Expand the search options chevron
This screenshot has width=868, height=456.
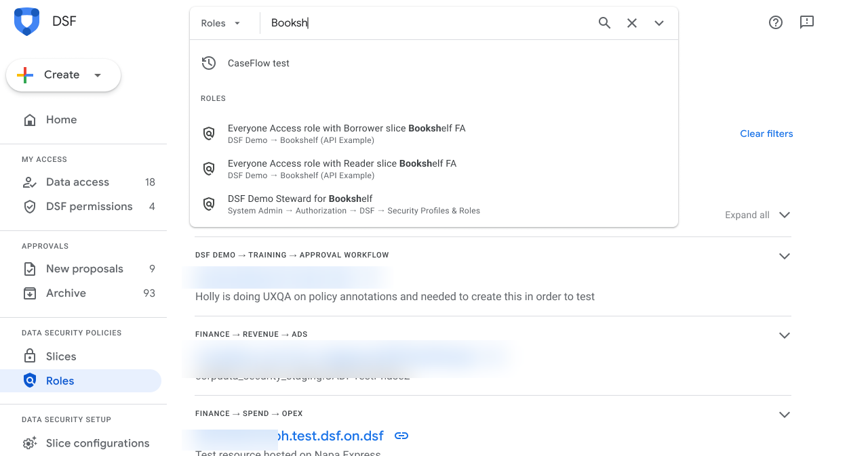pyautogui.click(x=659, y=23)
